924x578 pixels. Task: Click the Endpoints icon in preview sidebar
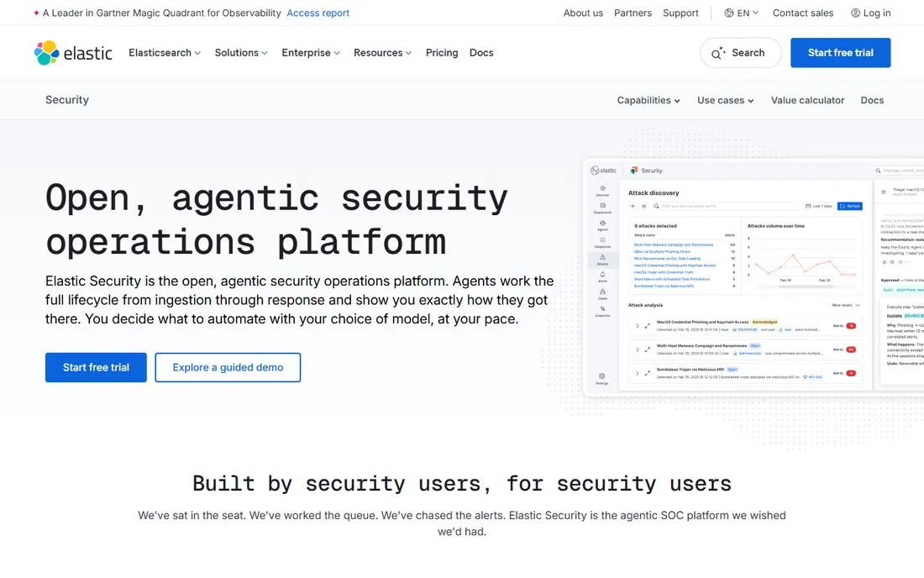coord(603,308)
